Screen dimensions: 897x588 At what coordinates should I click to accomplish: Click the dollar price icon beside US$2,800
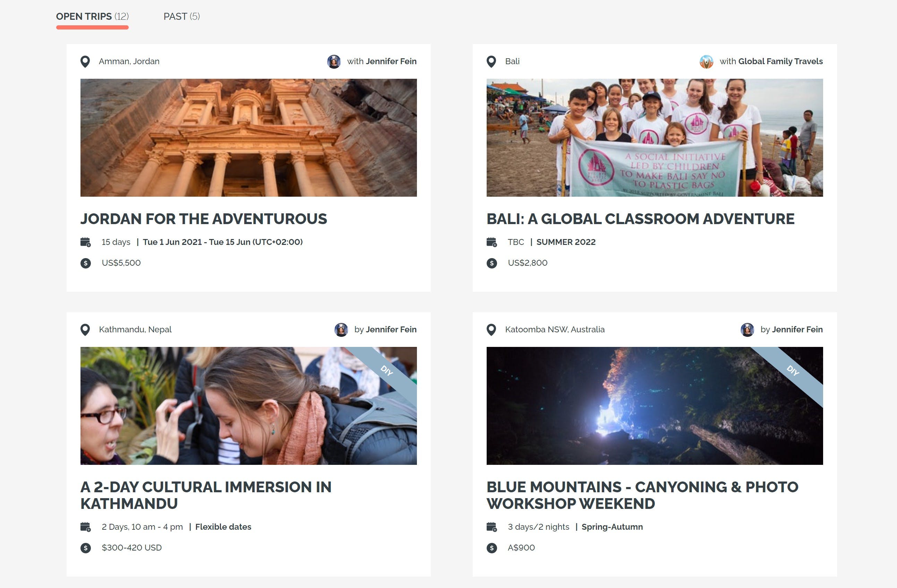pyautogui.click(x=492, y=263)
